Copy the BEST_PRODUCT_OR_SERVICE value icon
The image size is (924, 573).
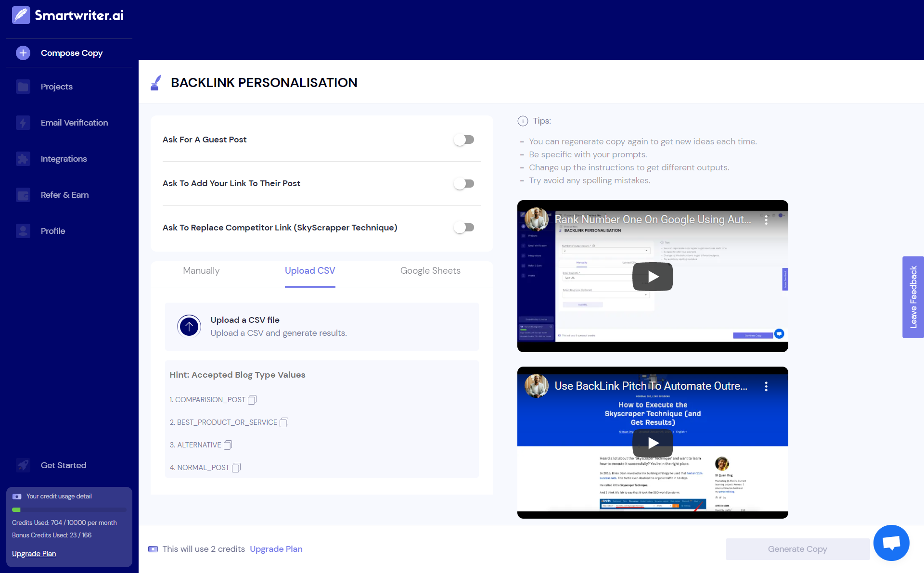pyautogui.click(x=283, y=422)
